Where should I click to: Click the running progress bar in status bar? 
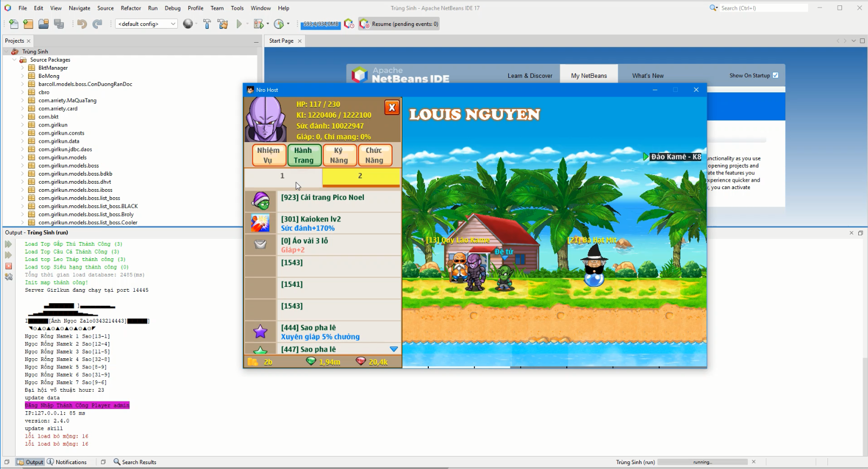point(703,462)
